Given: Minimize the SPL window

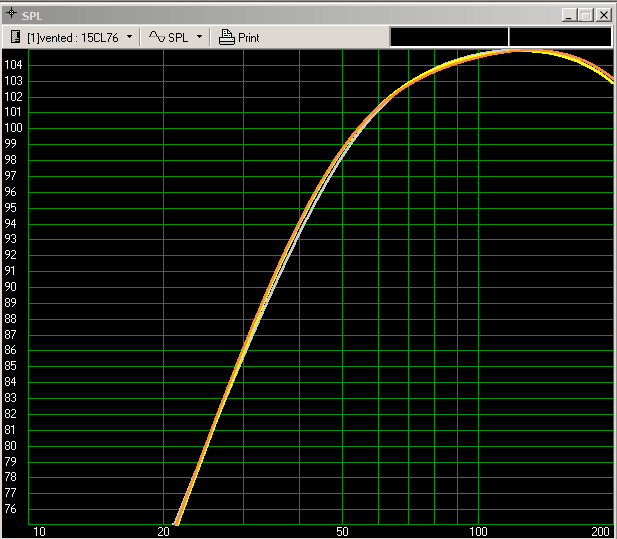Looking at the screenshot, I should (569, 15).
